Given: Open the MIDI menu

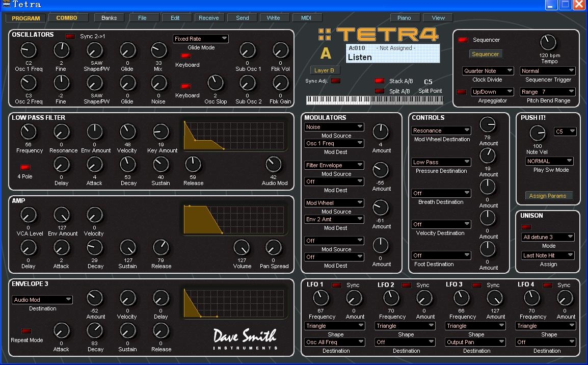Looking at the screenshot, I should [x=306, y=18].
